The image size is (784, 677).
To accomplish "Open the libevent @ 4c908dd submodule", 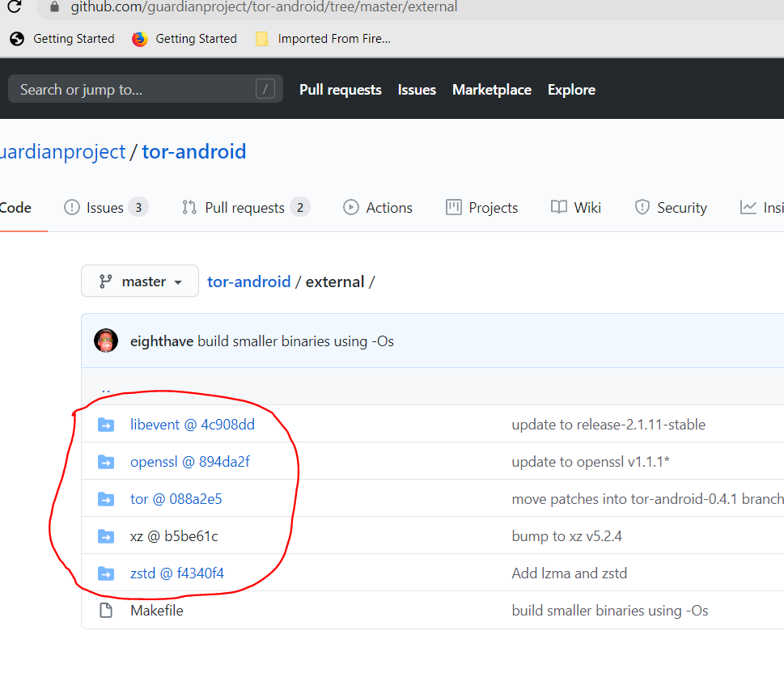I will (193, 425).
